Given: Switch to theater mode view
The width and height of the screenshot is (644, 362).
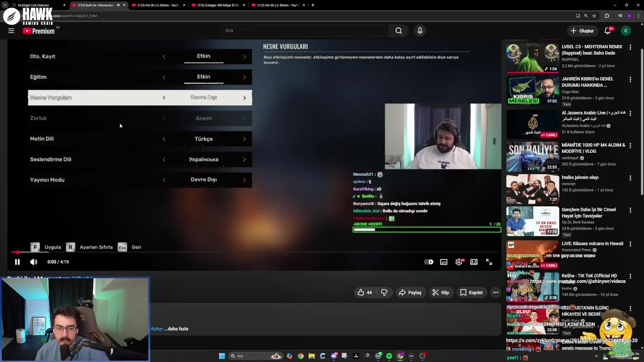Looking at the screenshot, I should (474, 262).
